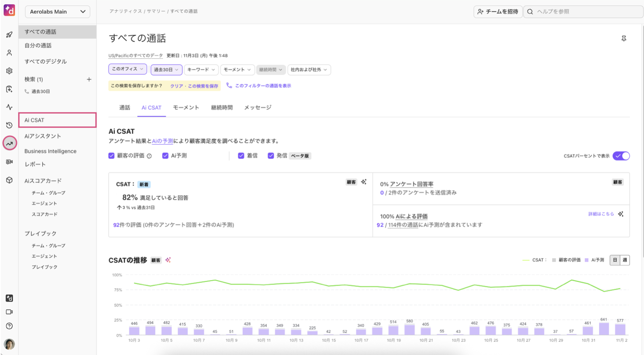644x355 pixels.
Task: Click the Aiの予測 link in description
Action: 162,141
